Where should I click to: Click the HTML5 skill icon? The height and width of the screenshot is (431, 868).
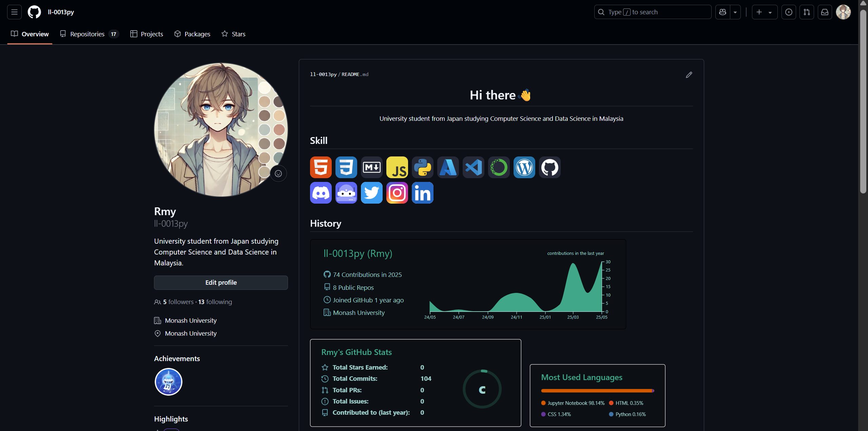coord(321,167)
